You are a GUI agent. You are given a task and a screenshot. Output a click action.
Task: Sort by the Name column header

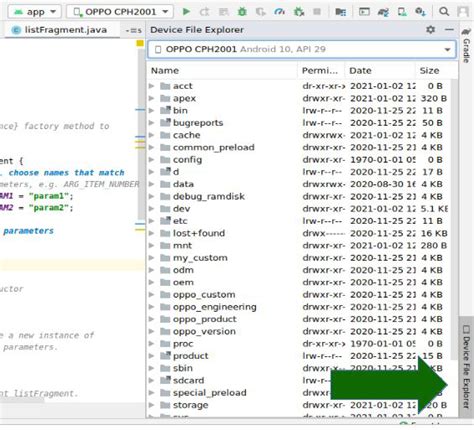pos(222,71)
